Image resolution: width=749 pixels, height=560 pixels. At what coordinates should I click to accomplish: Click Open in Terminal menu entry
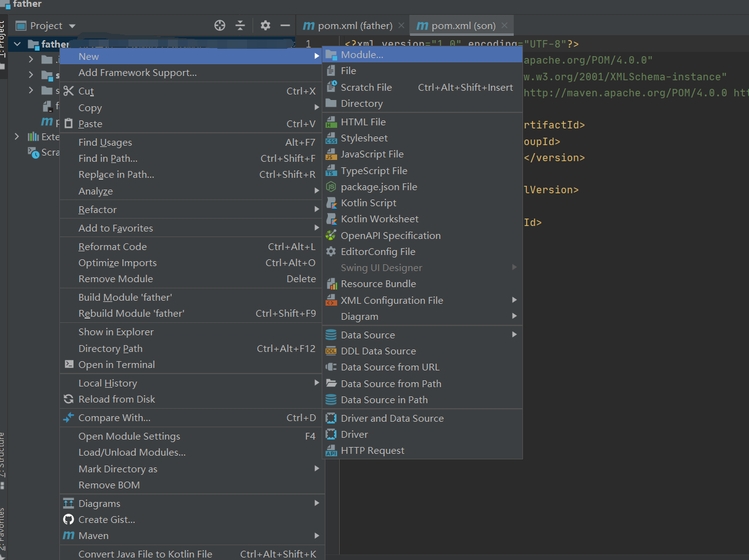coord(116,364)
